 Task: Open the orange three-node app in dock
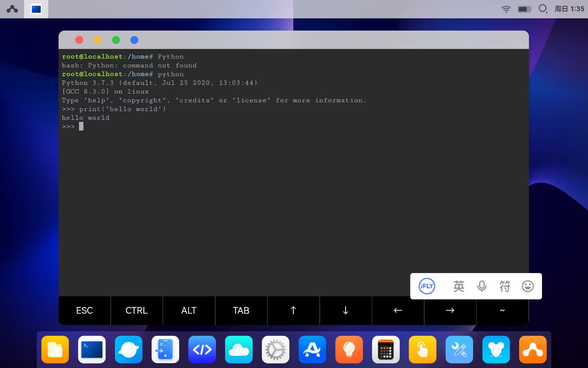533,350
